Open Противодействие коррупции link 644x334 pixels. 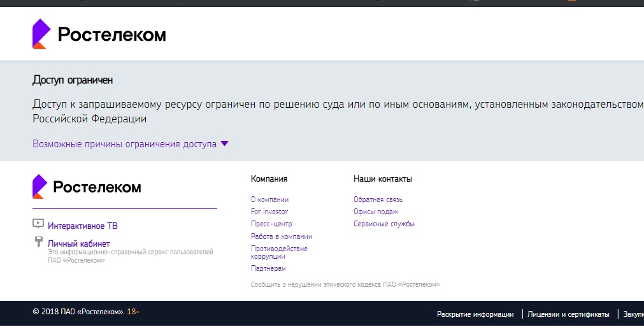click(x=279, y=252)
